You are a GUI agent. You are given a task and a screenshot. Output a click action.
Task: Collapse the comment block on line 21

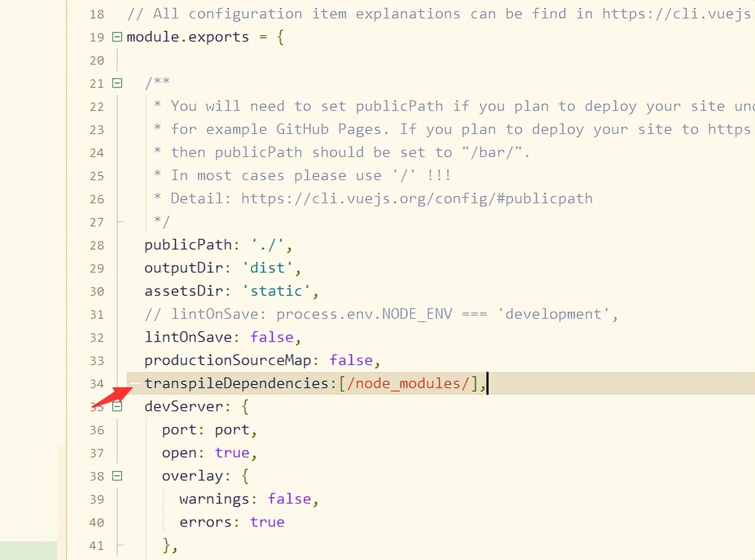click(117, 83)
